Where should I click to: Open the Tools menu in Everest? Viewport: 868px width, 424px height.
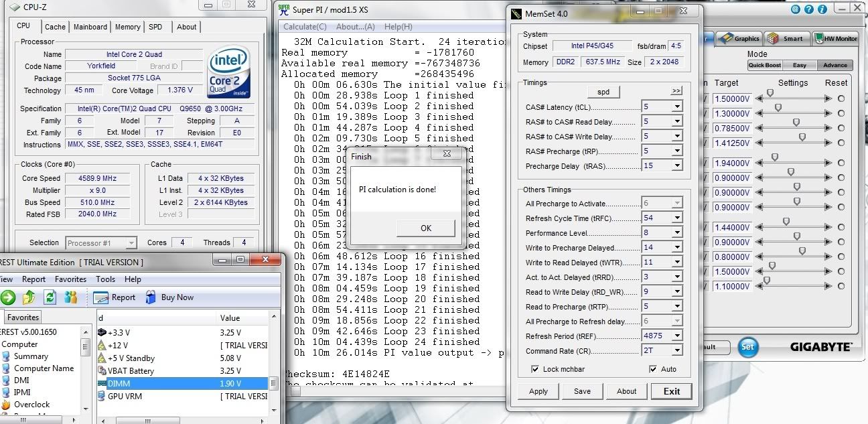[x=106, y=279]
